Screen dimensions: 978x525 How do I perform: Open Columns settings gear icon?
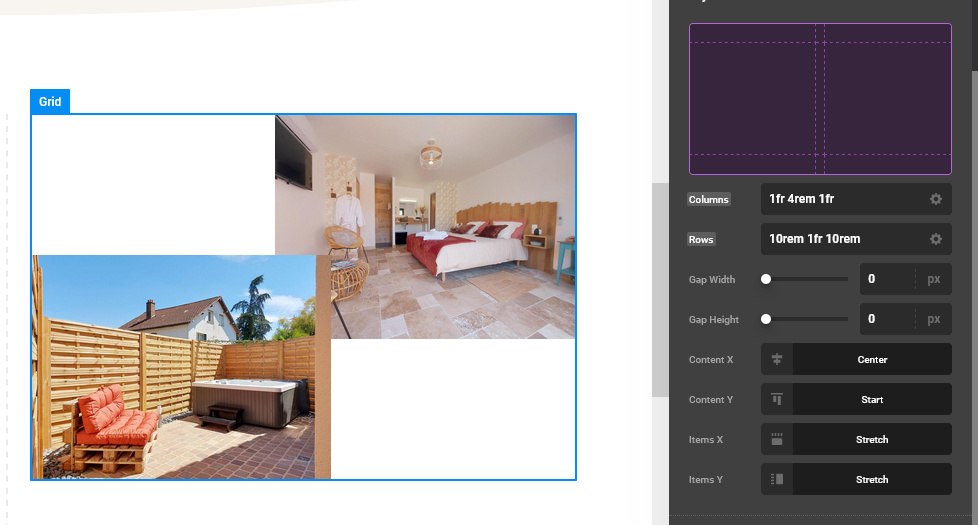[935, 199]
